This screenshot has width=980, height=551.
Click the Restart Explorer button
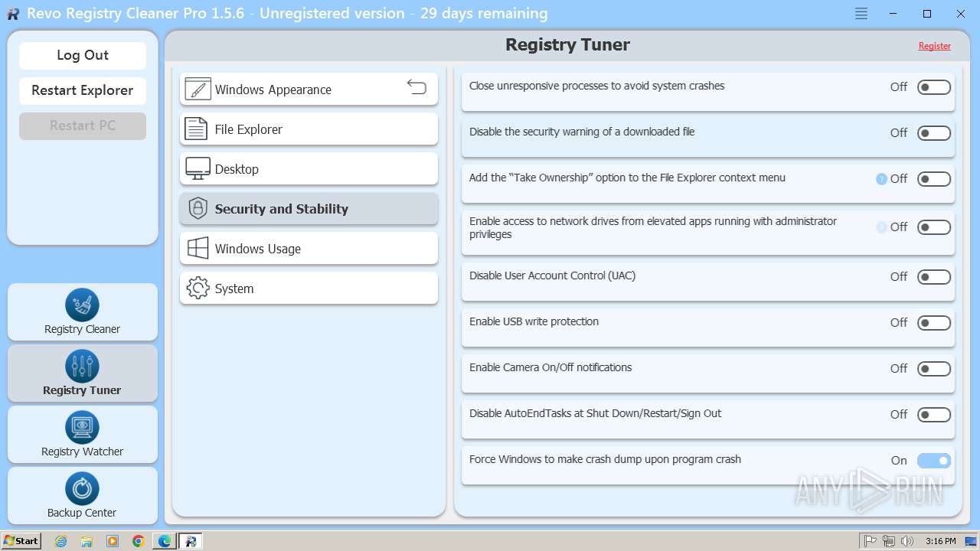(x=83, y=90)
